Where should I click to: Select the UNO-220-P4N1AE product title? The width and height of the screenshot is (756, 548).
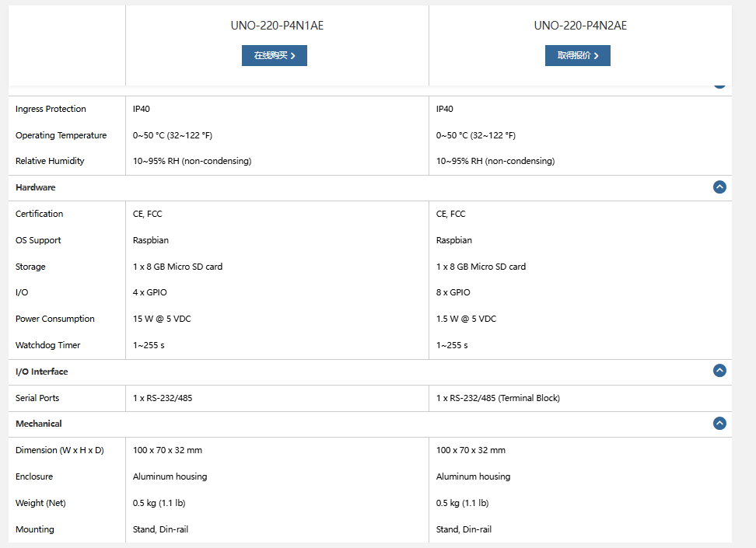coord(277,26)
